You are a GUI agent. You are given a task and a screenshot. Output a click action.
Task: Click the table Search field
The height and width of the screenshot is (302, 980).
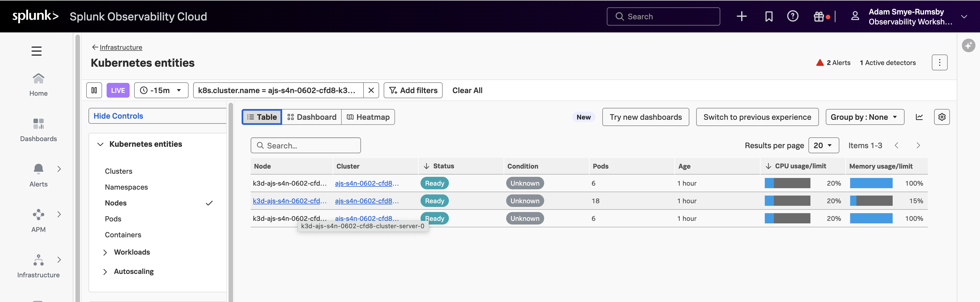305,146
